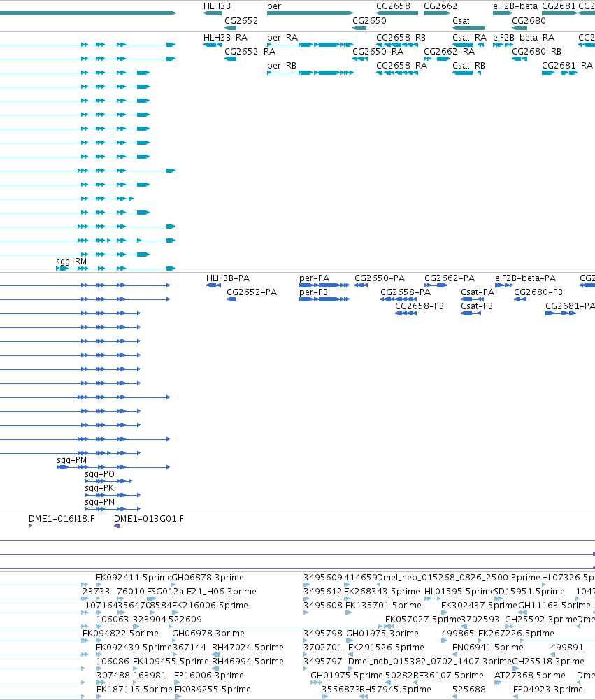Image resolution: width=595 pixels, height=700 pixels.
Task: Select the CG2652-RA transcript label
Action: coord(250,52)
